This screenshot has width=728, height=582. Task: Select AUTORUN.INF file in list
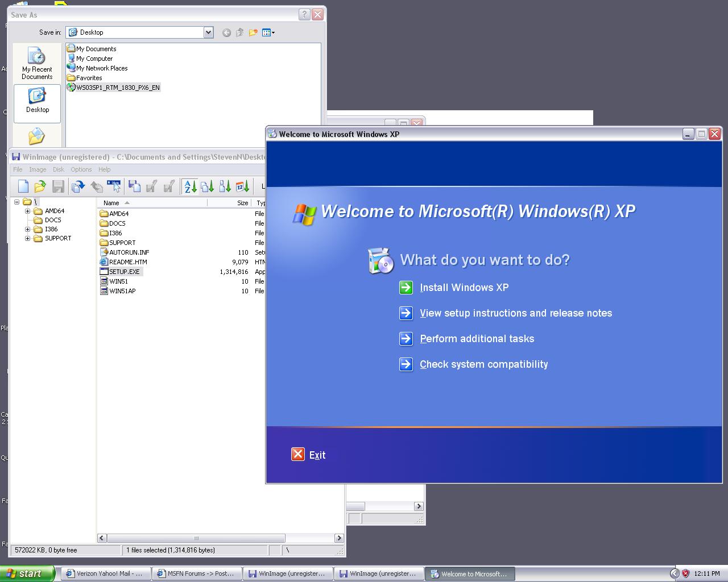click(x=129, y=252)
